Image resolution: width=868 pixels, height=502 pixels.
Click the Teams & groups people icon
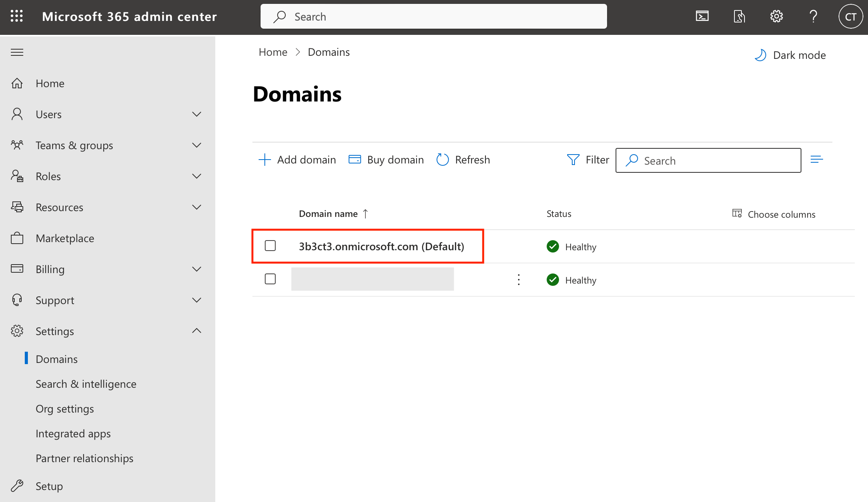pyautogui.click(x=17, y=145)
